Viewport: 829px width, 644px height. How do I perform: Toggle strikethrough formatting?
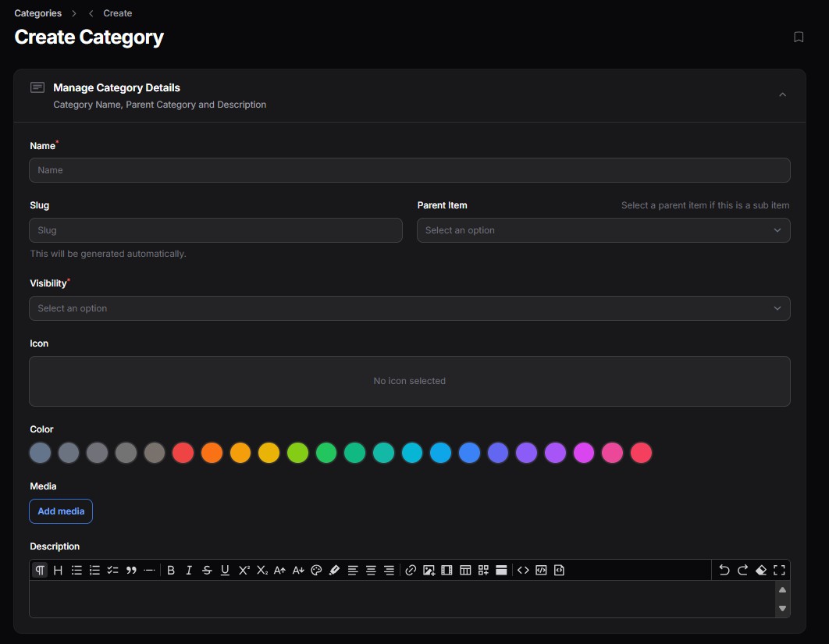(208, 570)
